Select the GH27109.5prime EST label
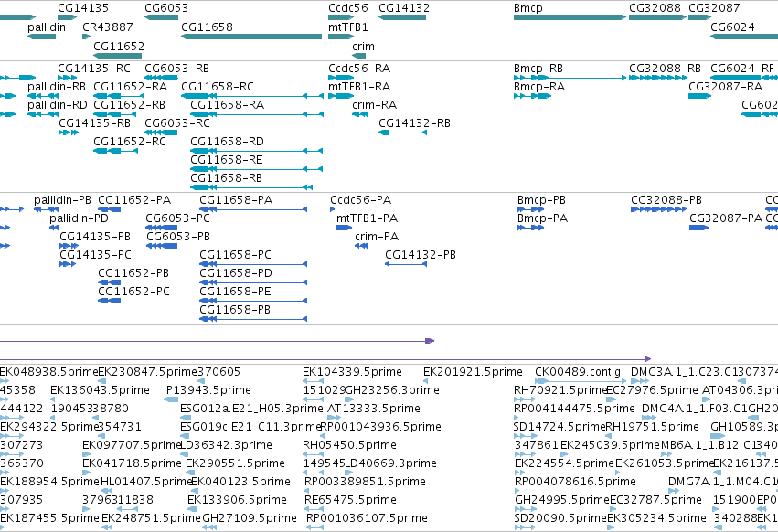The width and height of the screenshot is (778, 532). coord(249,518)
